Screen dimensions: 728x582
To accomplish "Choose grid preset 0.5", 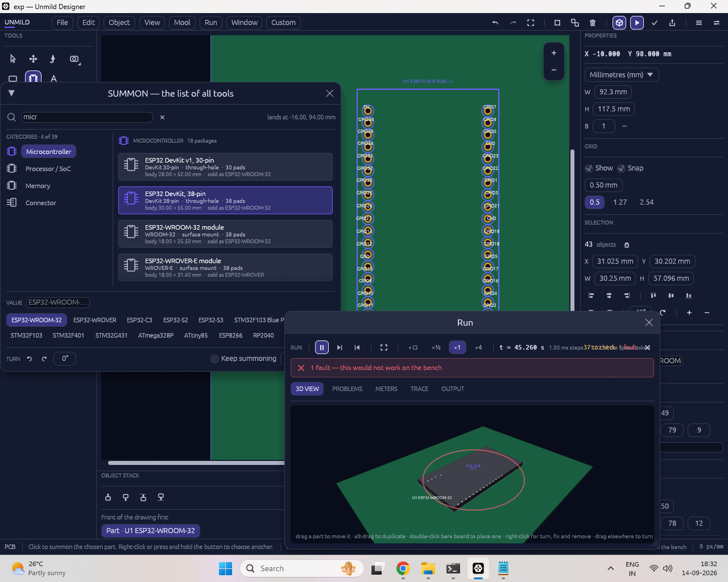I will click(x=595, y=202).
